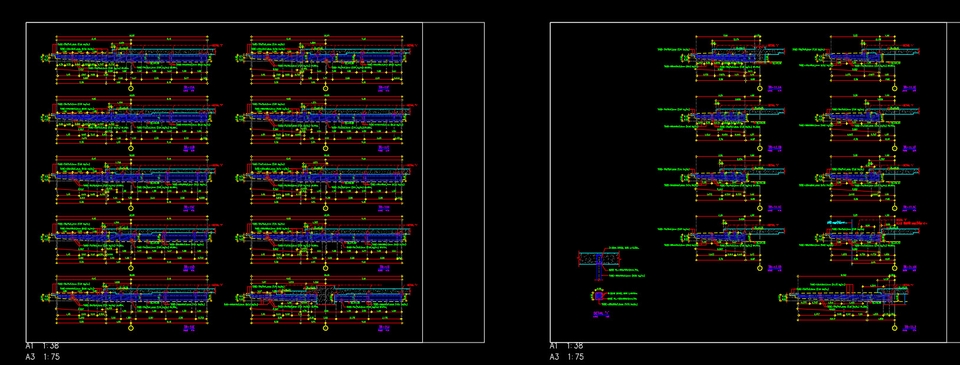Click the "A3 1:75" scale label under the right sheet
The width and height of the screenshot is (960, 365).
[x=566, y=356]
